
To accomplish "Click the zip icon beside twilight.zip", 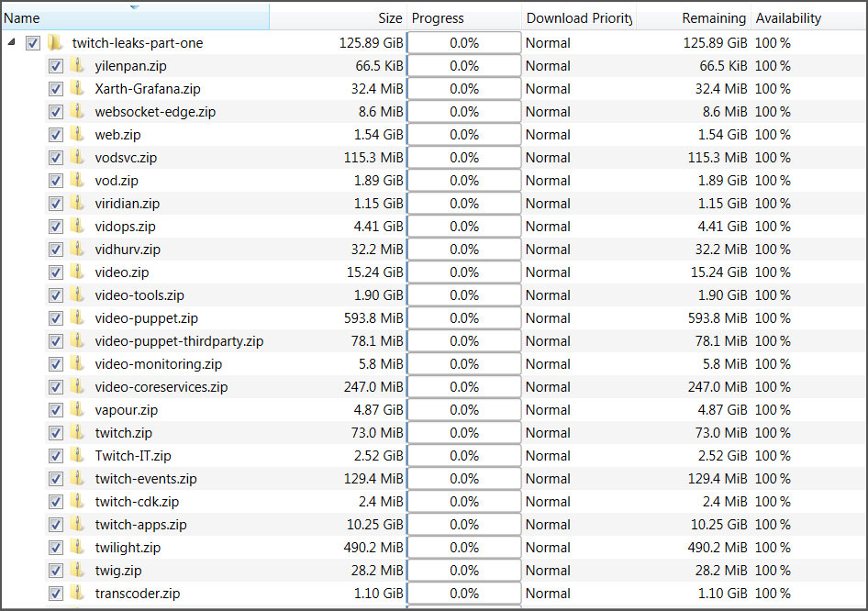I will 77,548.
